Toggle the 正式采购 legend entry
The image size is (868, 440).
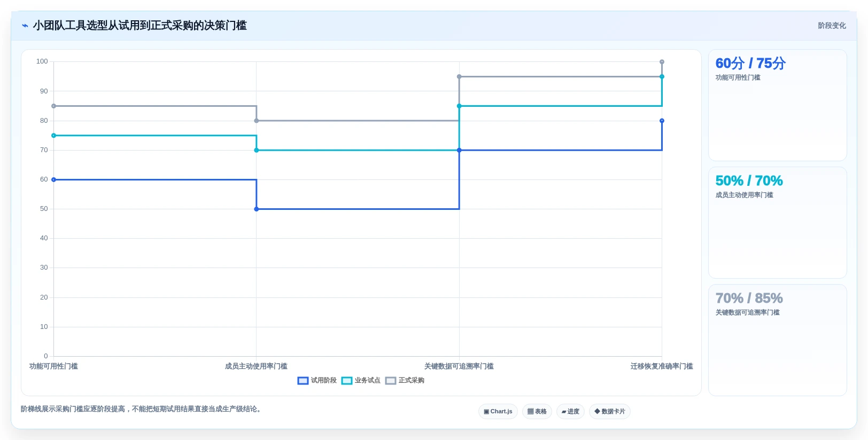[x=405, y=381]
